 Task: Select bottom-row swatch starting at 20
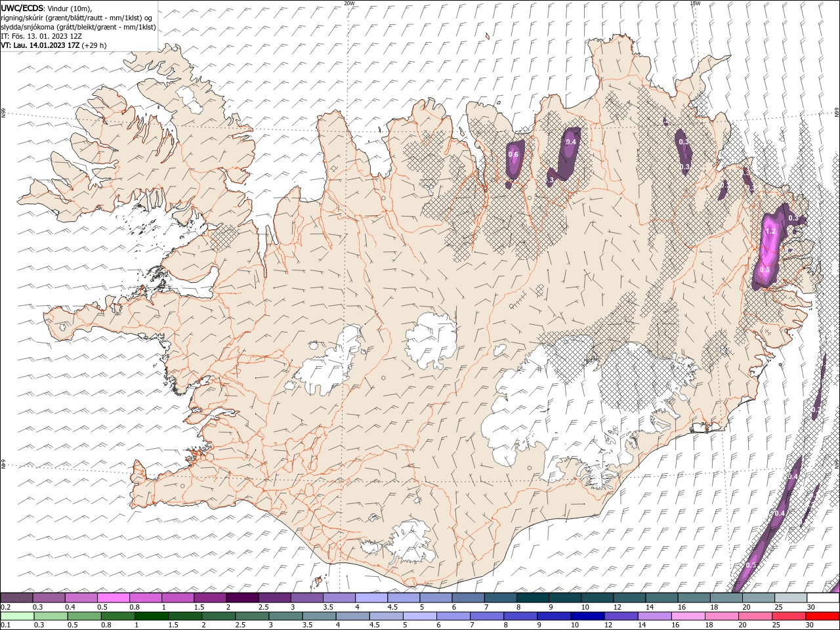[755, 616]
